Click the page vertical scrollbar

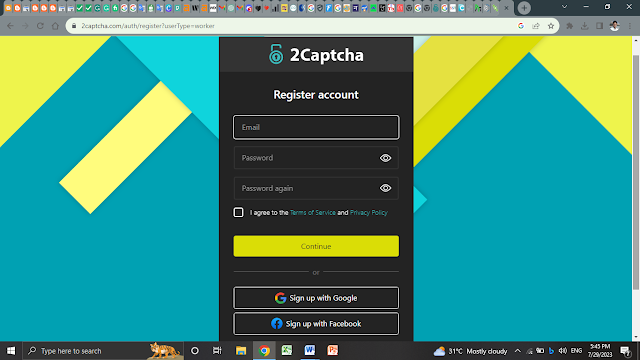pyautogui.click(x=636, y=171)
